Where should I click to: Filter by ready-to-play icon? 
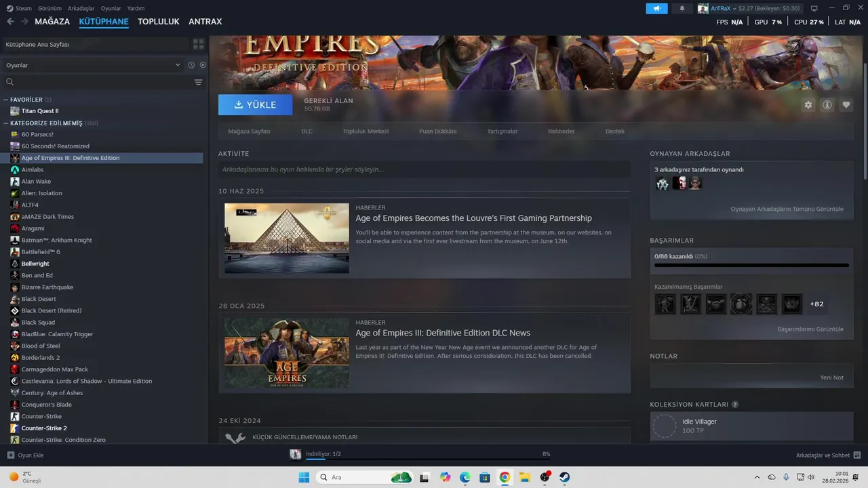[x=203, y=65]
